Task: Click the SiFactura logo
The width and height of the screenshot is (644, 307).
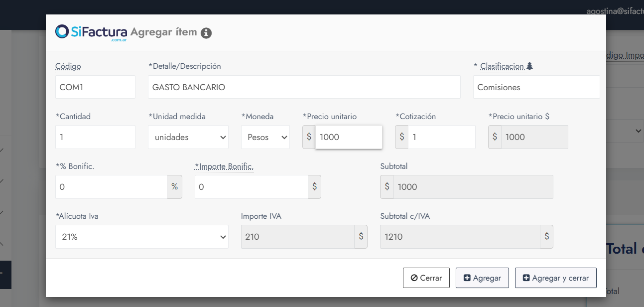Action: tap(91, 32)
